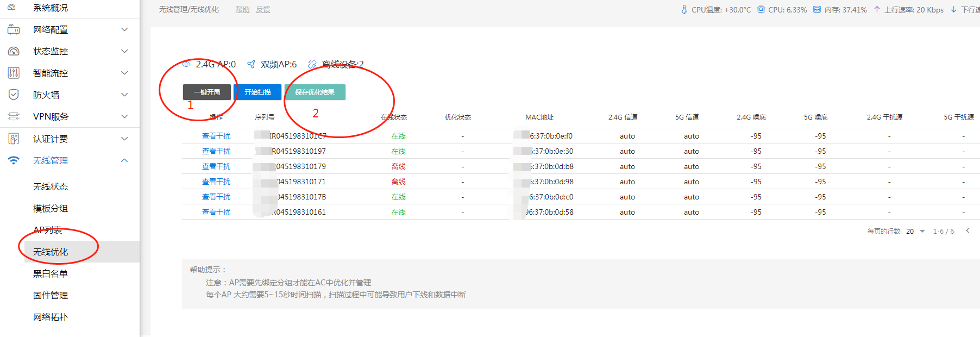Click the authentication billing icon

(14, 139)
